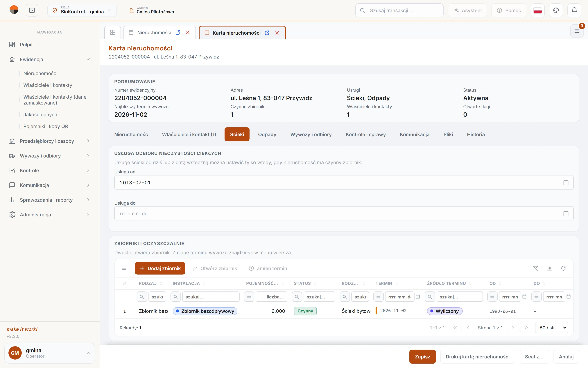Switch to the Odpady tab
The image size is (588, 368).
pos(267,134)
